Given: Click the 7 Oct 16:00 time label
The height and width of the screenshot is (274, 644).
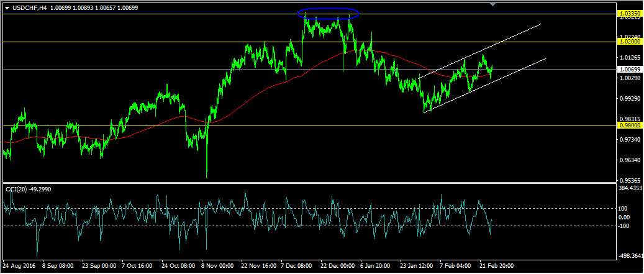Looking at the screenshot, I should (x=138, y=266).
